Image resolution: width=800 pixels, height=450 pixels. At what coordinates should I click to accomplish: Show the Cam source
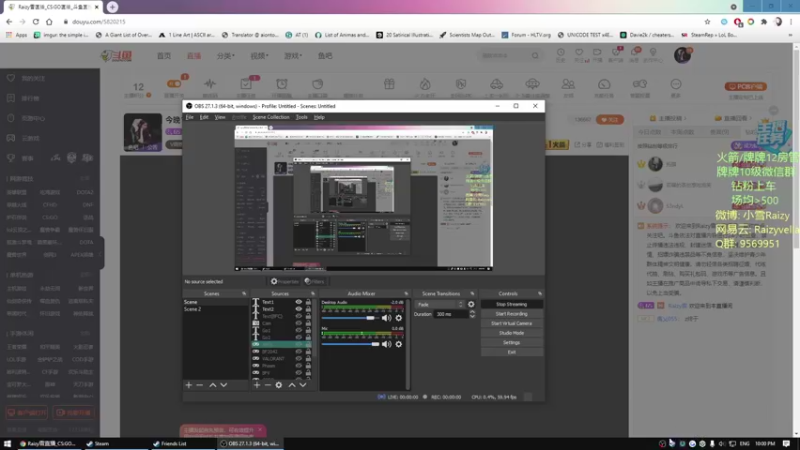[298, 323]
